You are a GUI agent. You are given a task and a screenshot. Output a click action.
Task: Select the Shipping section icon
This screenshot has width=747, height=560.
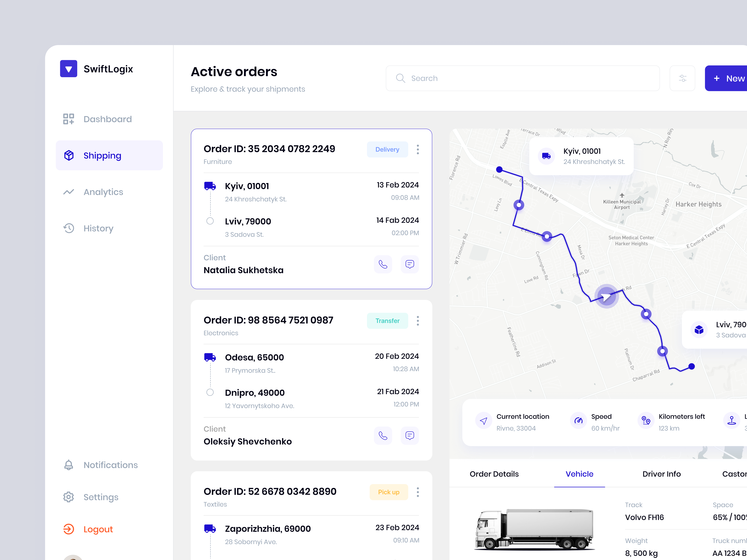click(x=69, y=155)
